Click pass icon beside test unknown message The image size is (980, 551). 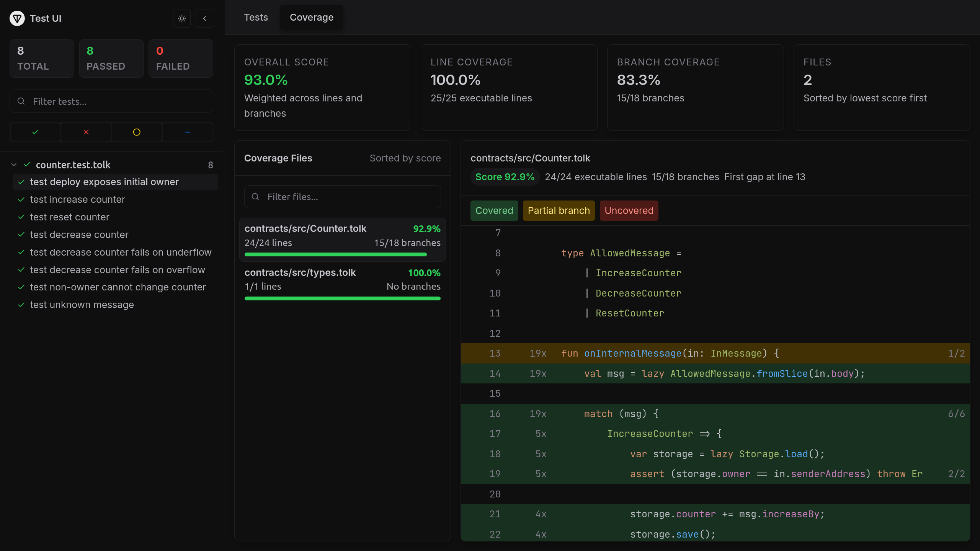tap(22, 305)
